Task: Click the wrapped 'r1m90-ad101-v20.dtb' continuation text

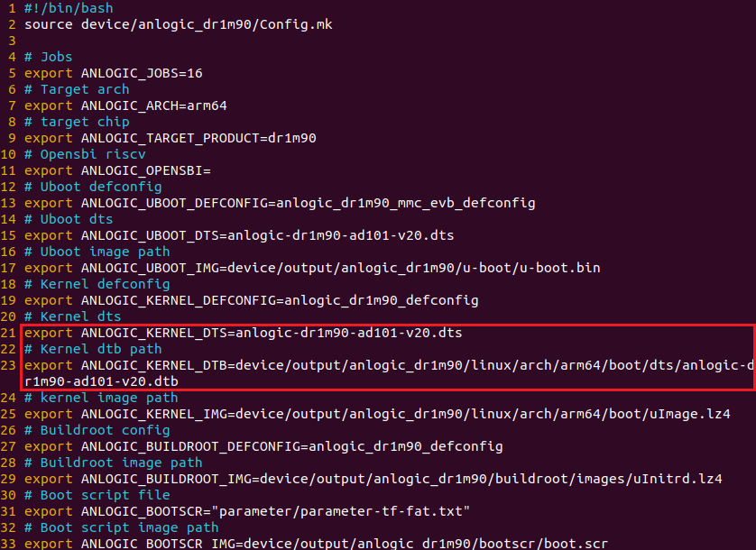Action: [x=101, y=381]
